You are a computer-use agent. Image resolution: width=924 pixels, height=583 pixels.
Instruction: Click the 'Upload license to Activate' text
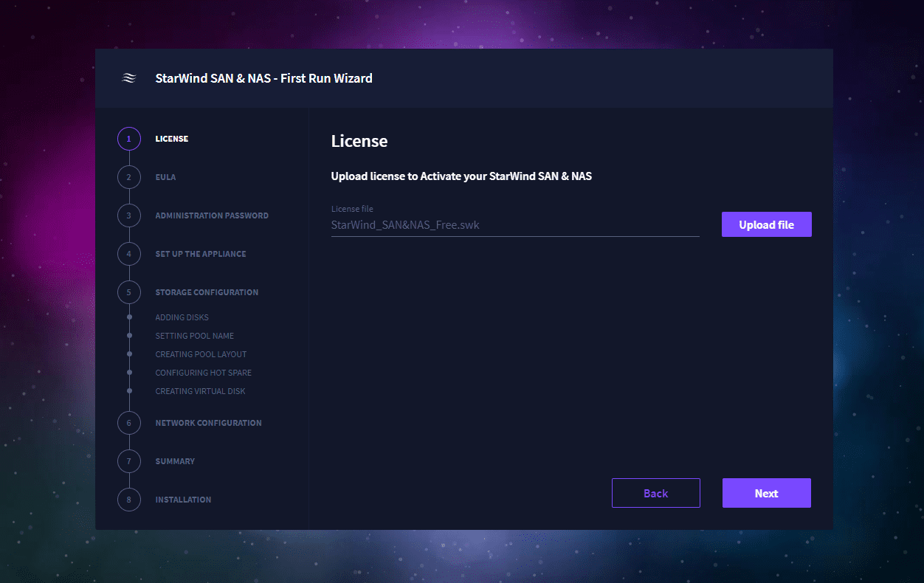point(461,176)
